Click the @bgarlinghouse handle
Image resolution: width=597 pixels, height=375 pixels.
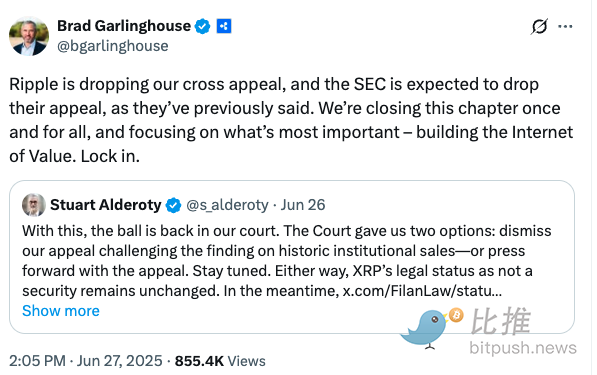[113, 46]
